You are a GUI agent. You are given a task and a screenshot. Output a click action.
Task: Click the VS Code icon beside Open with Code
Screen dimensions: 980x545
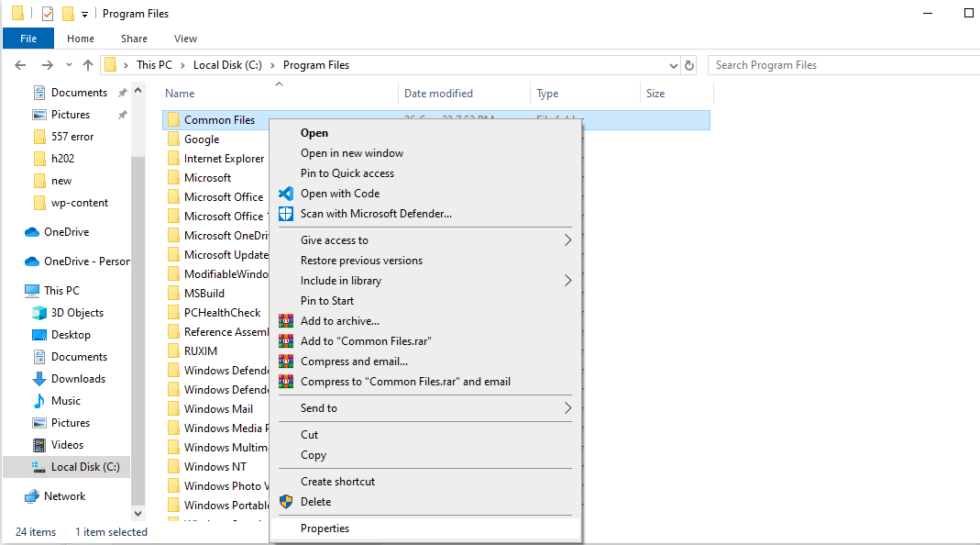286,194
